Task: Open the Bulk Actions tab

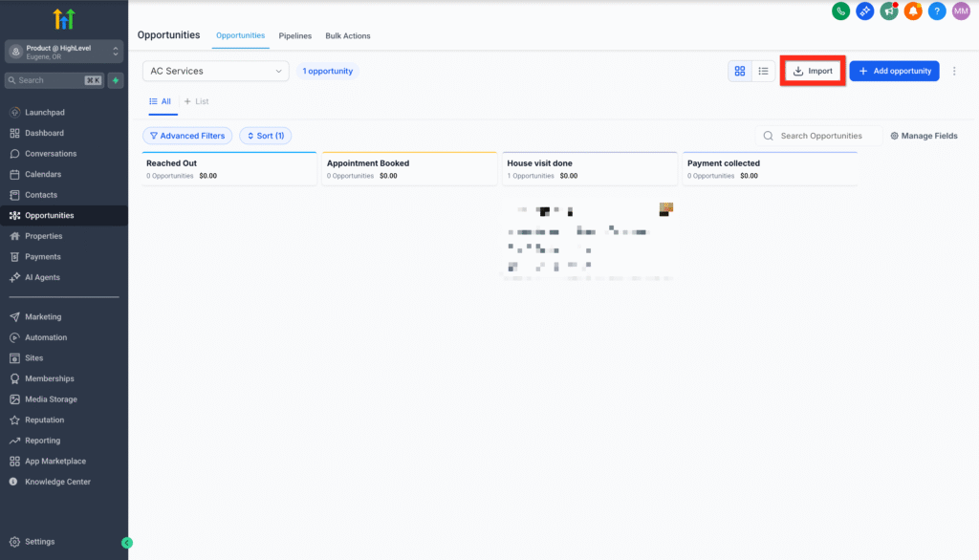Action: point(348,36)
